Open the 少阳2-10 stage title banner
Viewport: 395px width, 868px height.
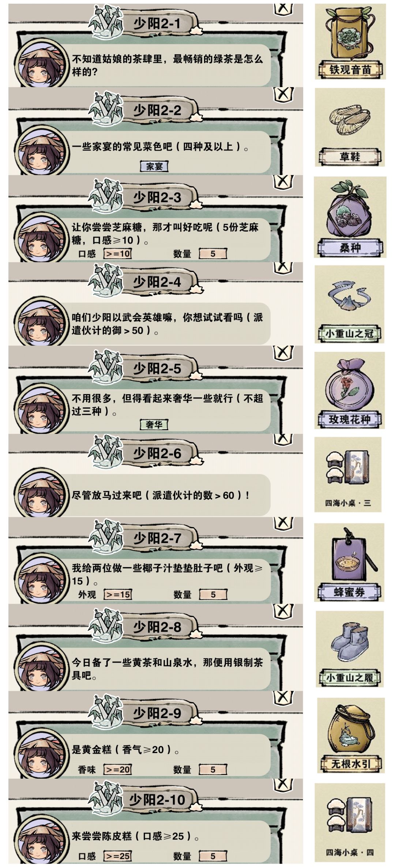click(x=157, y=800)
